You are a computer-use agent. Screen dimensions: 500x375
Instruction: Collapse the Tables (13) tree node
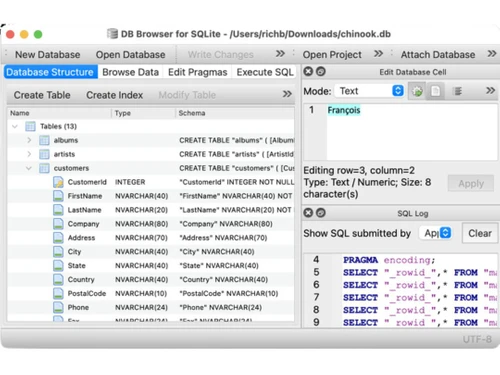point(15,126)
